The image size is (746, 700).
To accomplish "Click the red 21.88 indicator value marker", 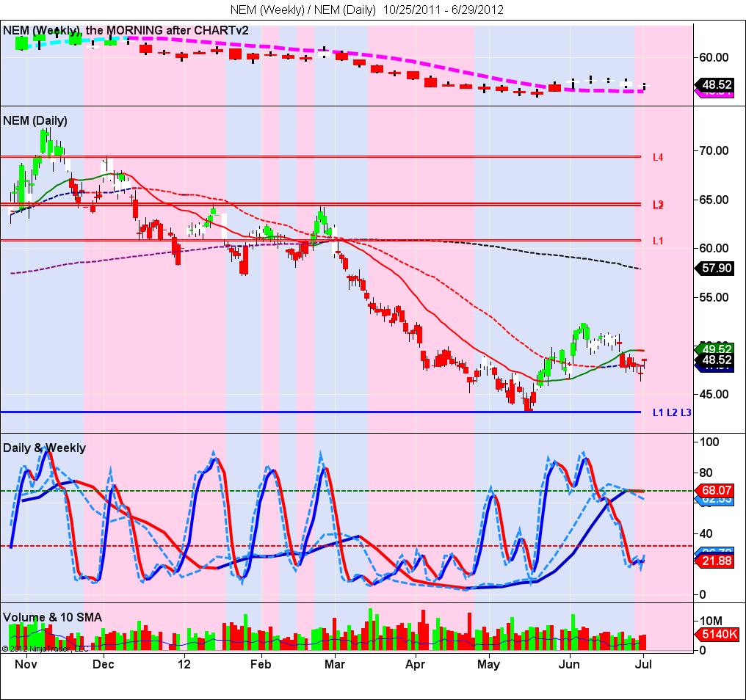I will pos(714,561).
